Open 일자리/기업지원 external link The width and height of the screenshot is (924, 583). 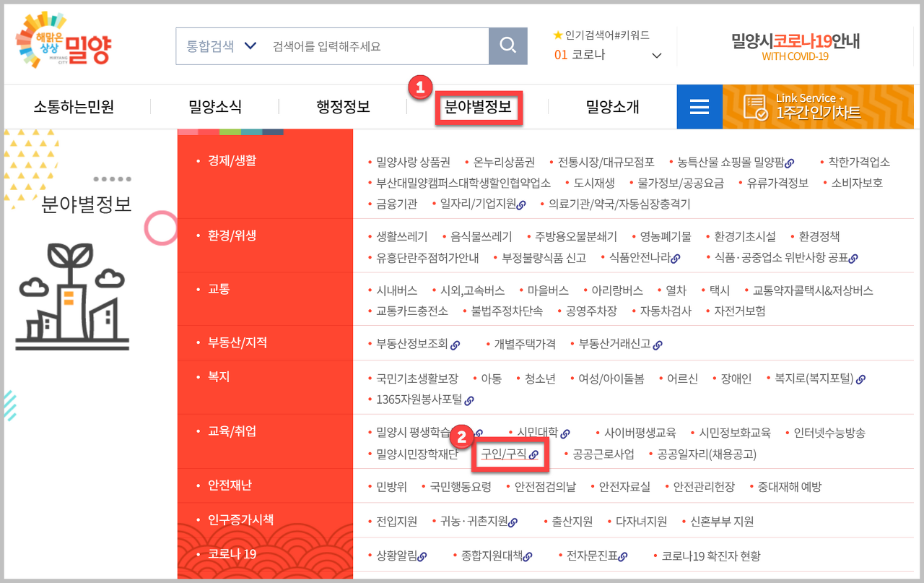pos(483,204)
